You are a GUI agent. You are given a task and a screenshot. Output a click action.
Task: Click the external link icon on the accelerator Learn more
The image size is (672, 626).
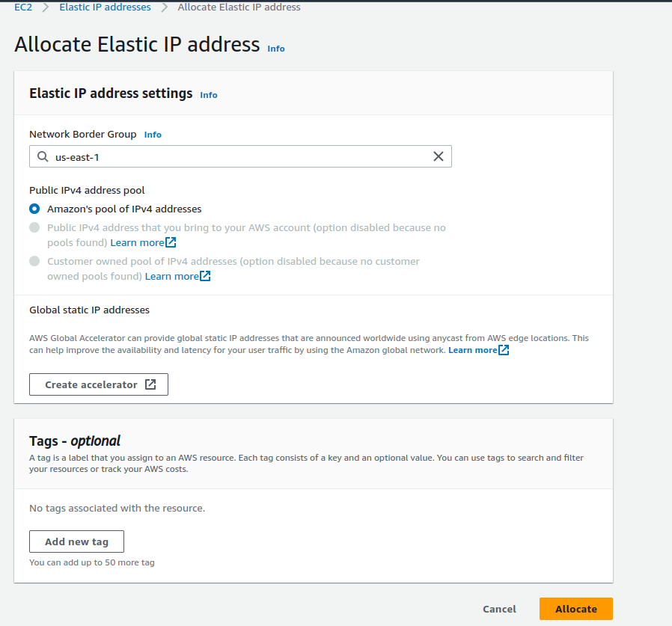(x=502, y=349)
